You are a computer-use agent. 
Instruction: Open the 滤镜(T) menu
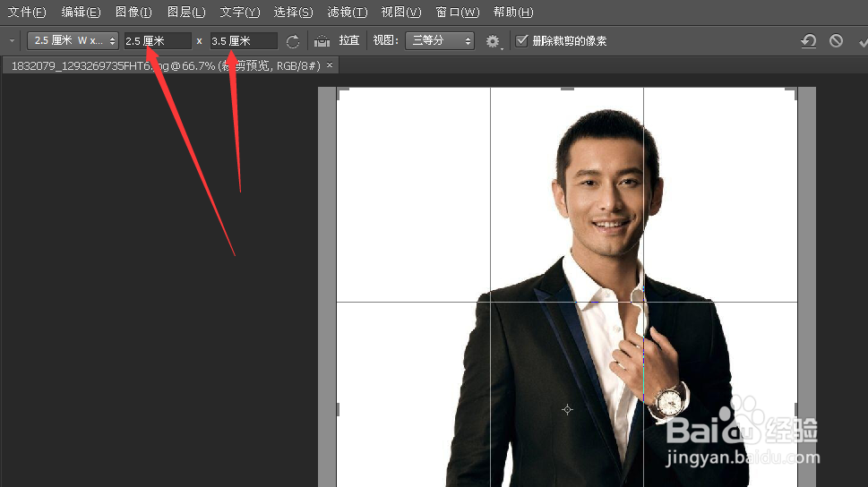click(347, 12)
